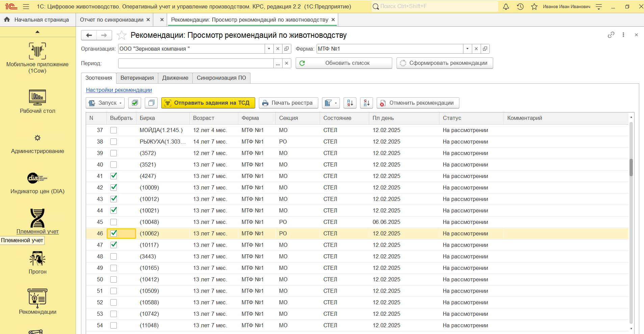Uncheck row 44 (10021)

pos(114,210)
